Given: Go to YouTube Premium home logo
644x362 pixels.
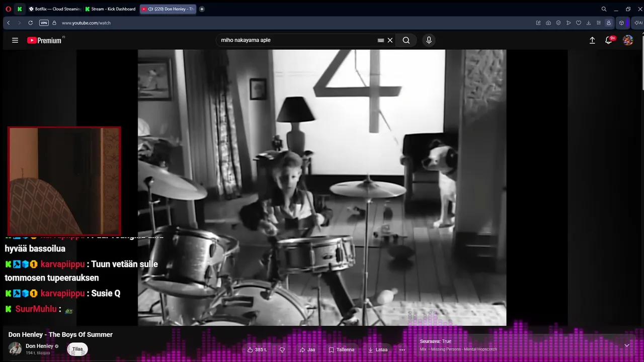Looking at the screenshot, I should (x=44, y=40).
